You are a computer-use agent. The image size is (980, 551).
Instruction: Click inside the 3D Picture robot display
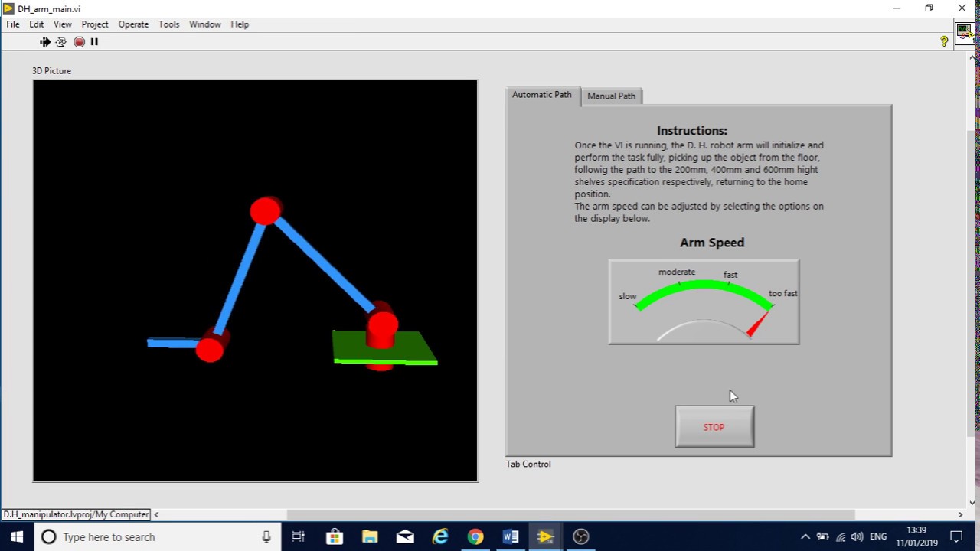pyautogui.click(x=256, y=281)
